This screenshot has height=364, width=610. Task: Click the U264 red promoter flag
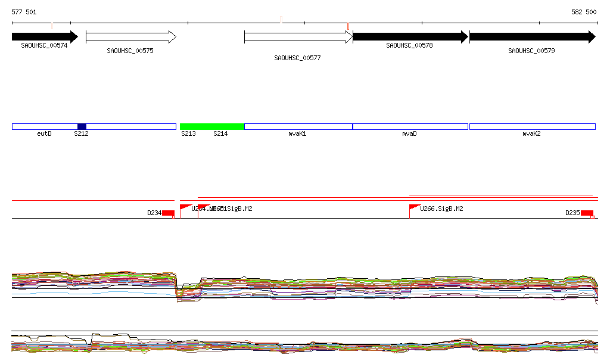pos(184,207)
